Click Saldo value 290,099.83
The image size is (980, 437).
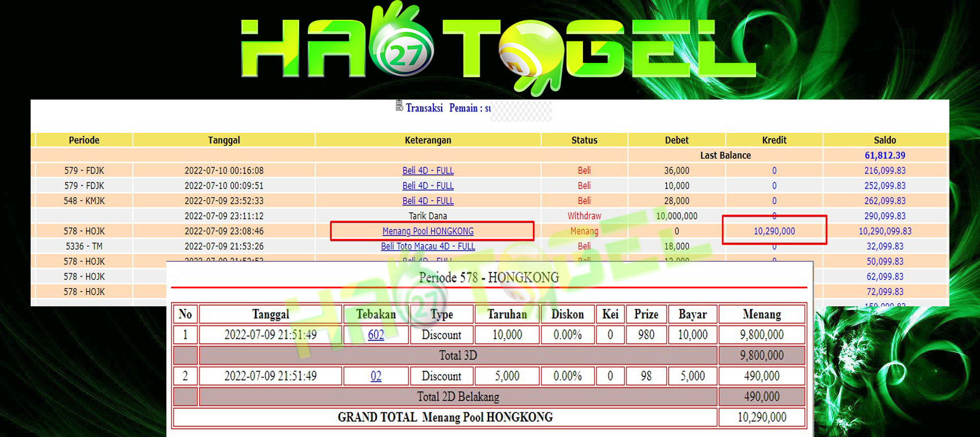coord(885,216)
